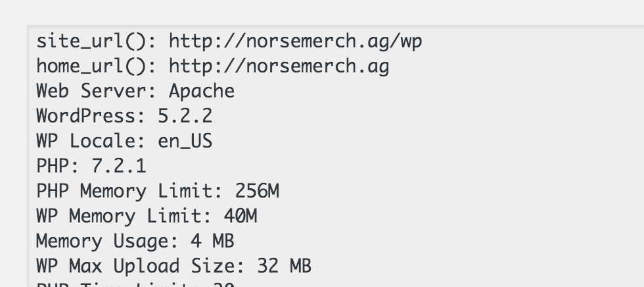Click the WP Memory Limit: 40M line

click(147, 217)
